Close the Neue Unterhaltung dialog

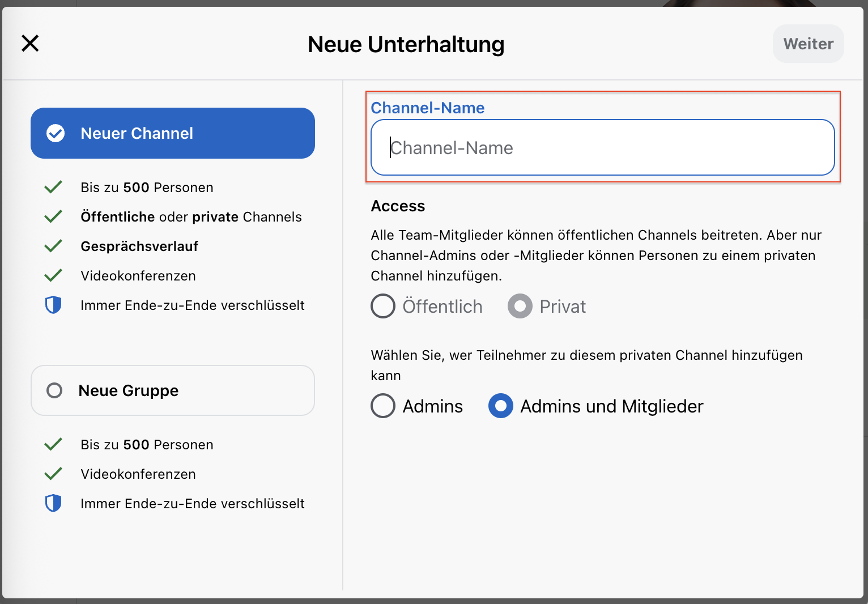(30, 43)
